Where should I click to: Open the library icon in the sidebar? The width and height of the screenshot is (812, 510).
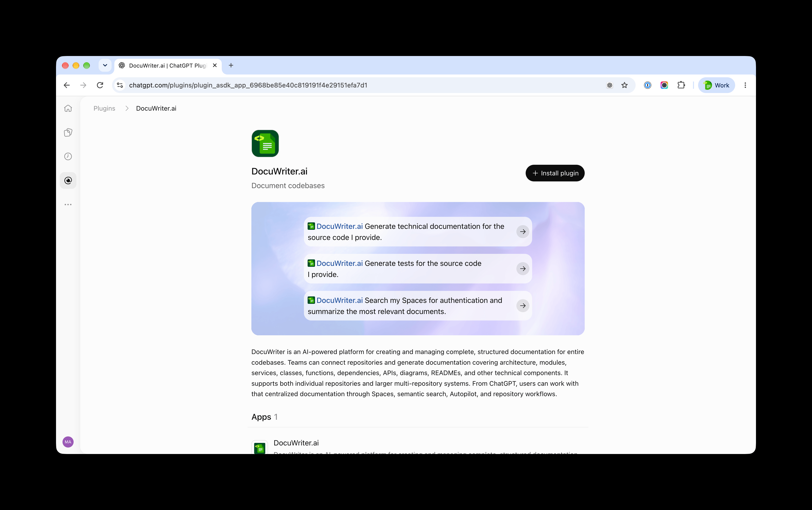coord(68,132)
